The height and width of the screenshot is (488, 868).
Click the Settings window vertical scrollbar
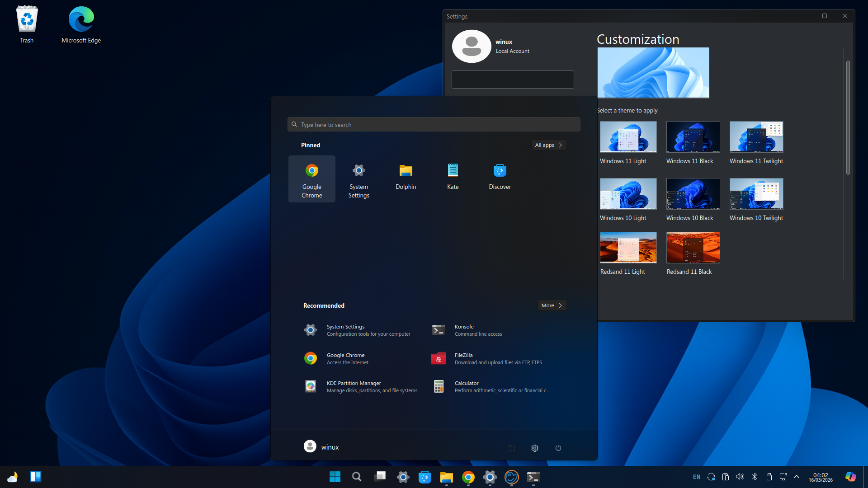(848, 117)
